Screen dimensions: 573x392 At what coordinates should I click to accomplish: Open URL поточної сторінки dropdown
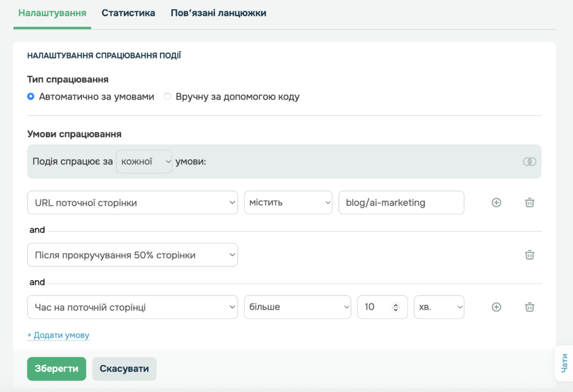click(x=132, y=203)
